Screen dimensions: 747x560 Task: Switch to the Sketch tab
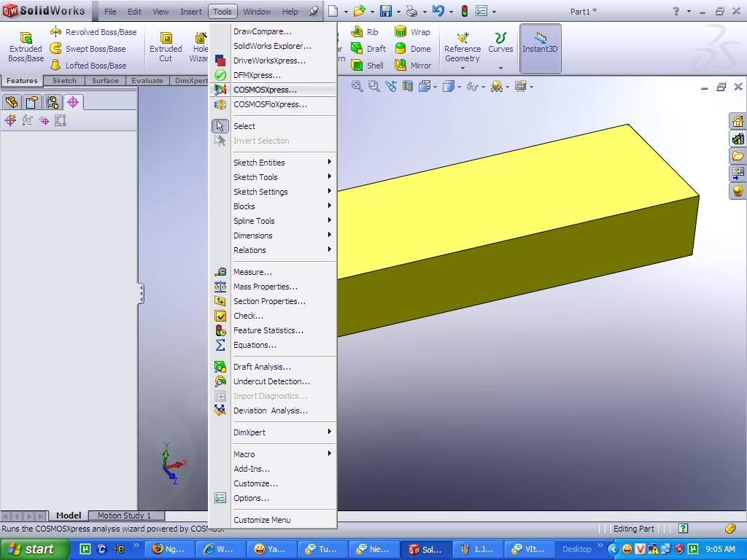(64, 80)
